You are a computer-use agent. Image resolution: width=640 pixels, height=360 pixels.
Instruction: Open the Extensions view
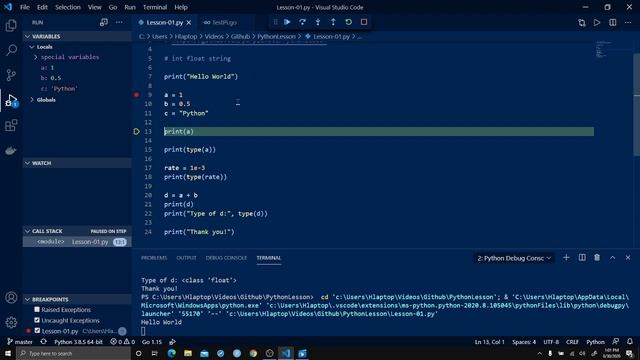[11, 125]
